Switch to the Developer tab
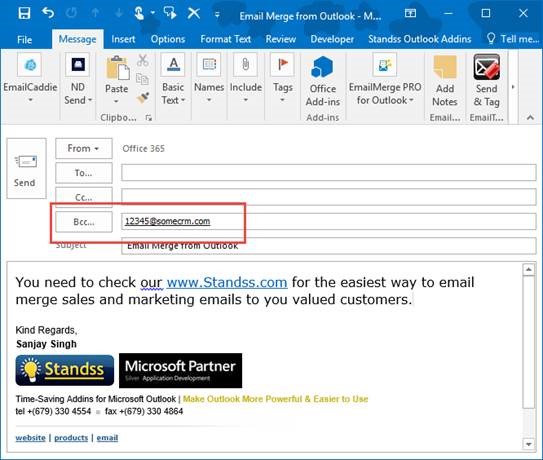Viewport: 543px width, 460px height. coord(332,39)
